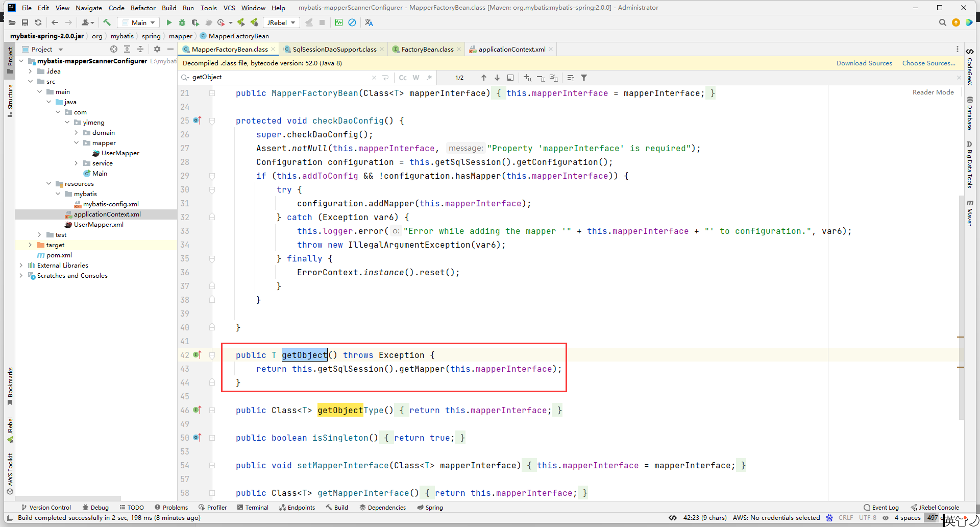Go to previous search occurrence arrow
Image resolution: width=980 pixels, height=527 pixels.
484,78
